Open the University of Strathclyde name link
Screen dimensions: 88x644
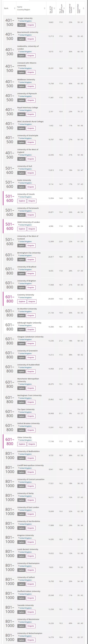pyautogui.click(x=28, y=136)
